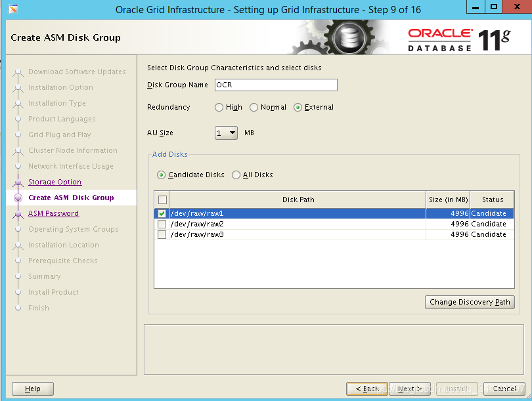Proceed with the Next button
The height and width of the screenshot is (401, 532).
pos(410,389)
